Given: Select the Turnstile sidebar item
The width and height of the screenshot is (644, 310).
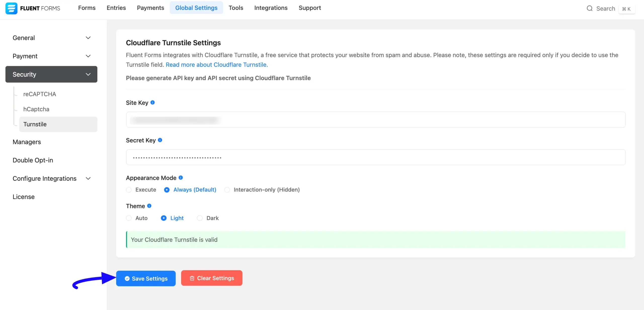Looking at the screenshot, I should (x=58, y=124).
